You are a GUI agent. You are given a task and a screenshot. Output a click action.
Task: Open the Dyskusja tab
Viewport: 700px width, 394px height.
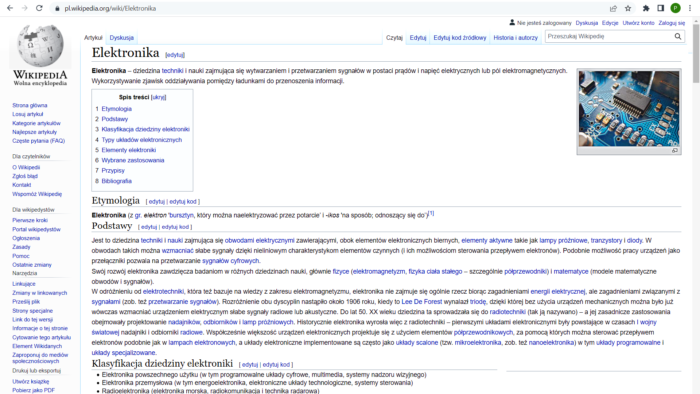point(121,38)
